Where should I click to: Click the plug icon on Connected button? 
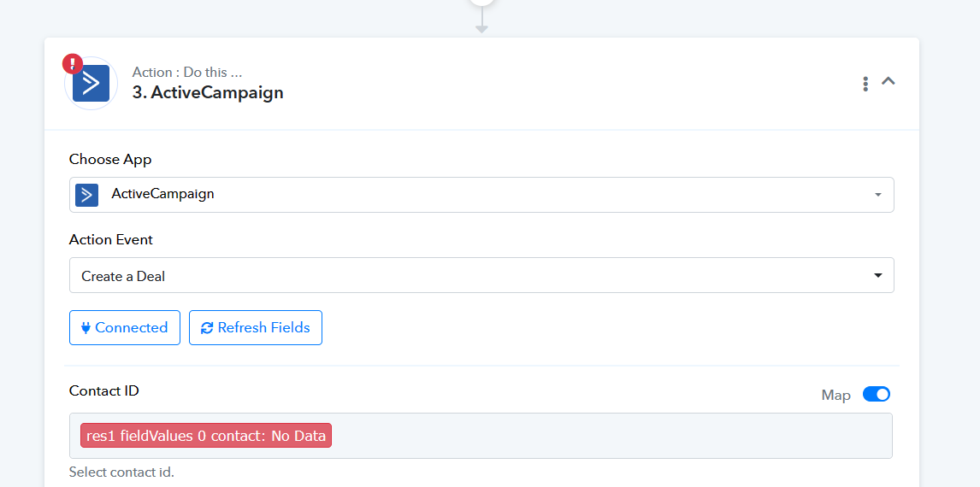click(x=86, y=328)
